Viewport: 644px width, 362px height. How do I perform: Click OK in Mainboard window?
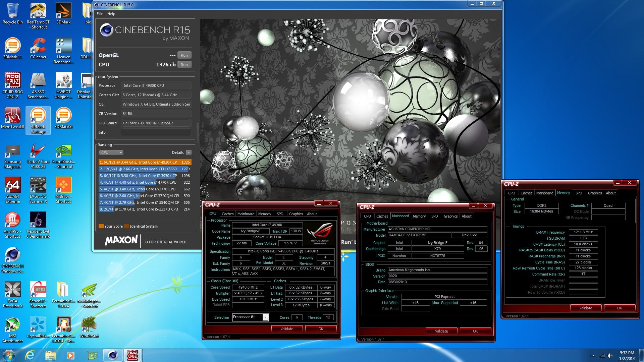tap(475, 331)
